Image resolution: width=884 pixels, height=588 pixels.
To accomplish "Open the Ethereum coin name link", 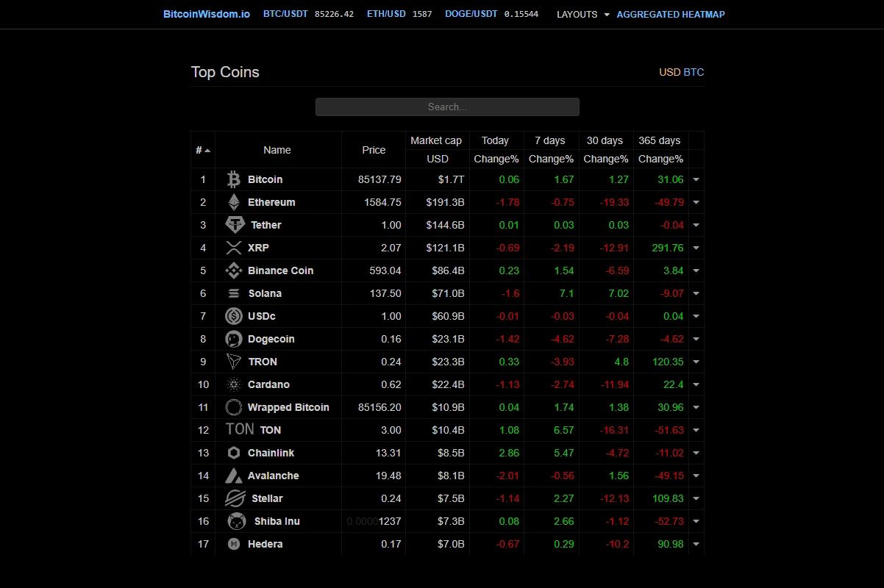I will (x=271, y=202).
